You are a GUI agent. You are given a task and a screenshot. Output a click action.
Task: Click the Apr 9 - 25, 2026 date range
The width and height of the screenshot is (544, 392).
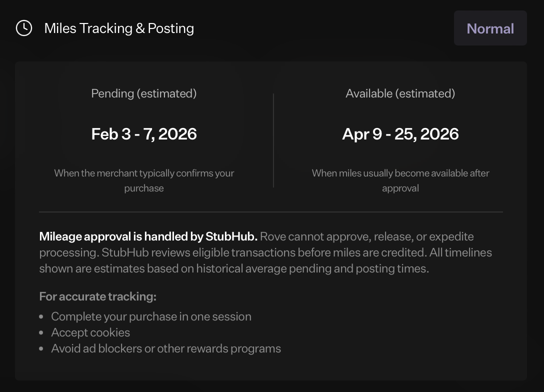click(400, 133)
